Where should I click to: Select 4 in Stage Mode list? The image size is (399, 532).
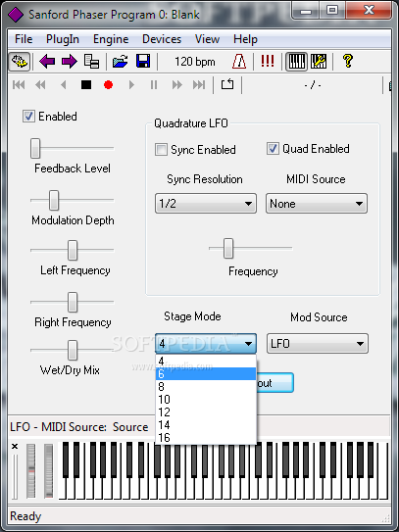(206, 362)
